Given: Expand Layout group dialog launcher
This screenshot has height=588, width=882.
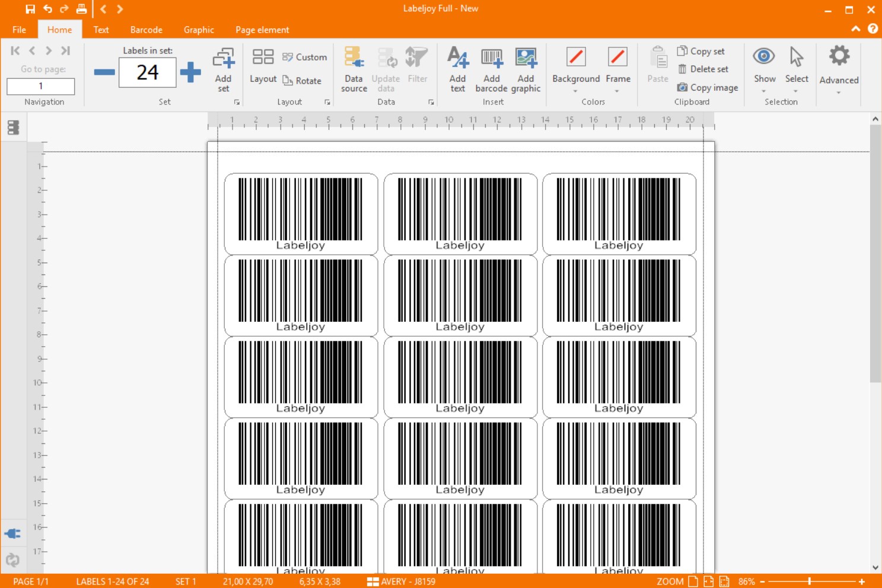Looking at the screenshot, I should [x=327, y=103].
